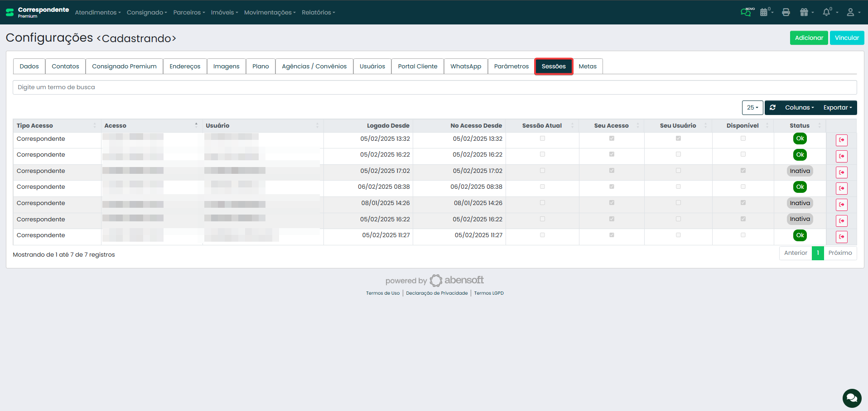
Task: Open the floating chat support bubble
Action: click(x=852, y=398)
